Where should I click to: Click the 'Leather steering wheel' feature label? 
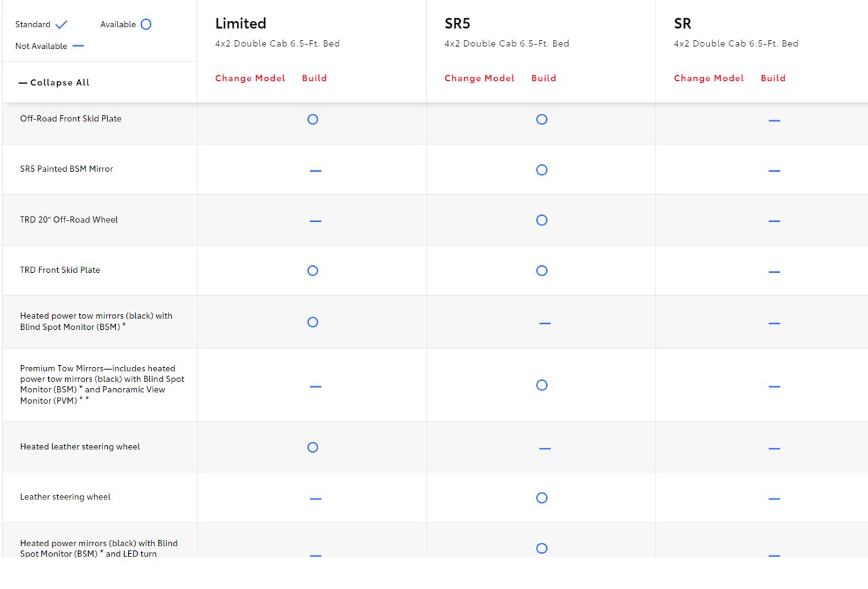[x=65, y=497]
